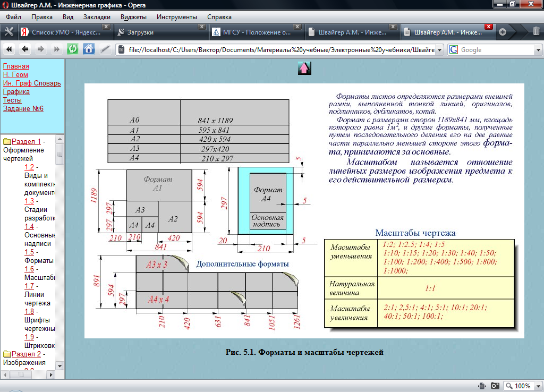Open the closed tabs trash icon
The image size is (544, 392).
click(x=536, y=31)
